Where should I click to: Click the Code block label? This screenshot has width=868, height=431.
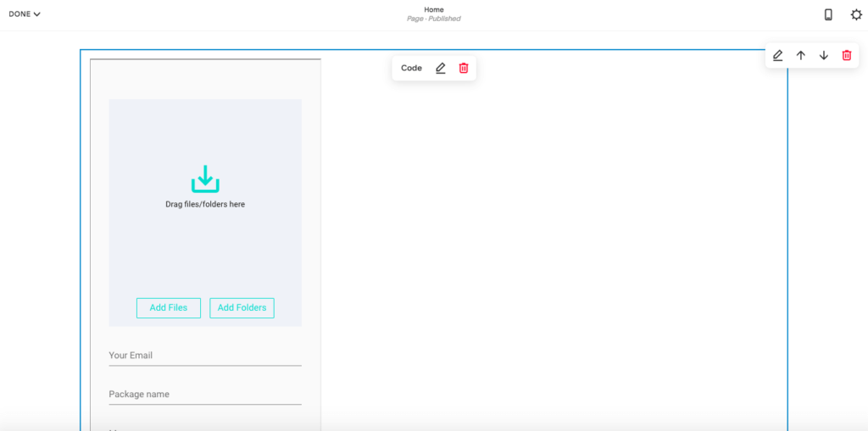tap(411, 68)
